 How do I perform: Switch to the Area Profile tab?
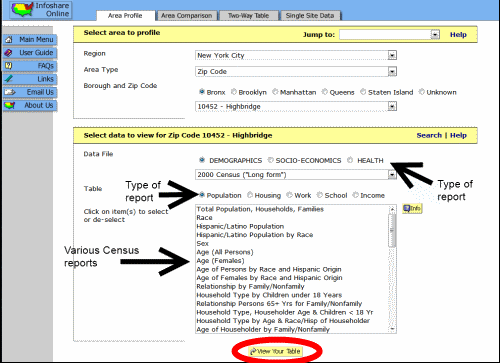(125, 16)
